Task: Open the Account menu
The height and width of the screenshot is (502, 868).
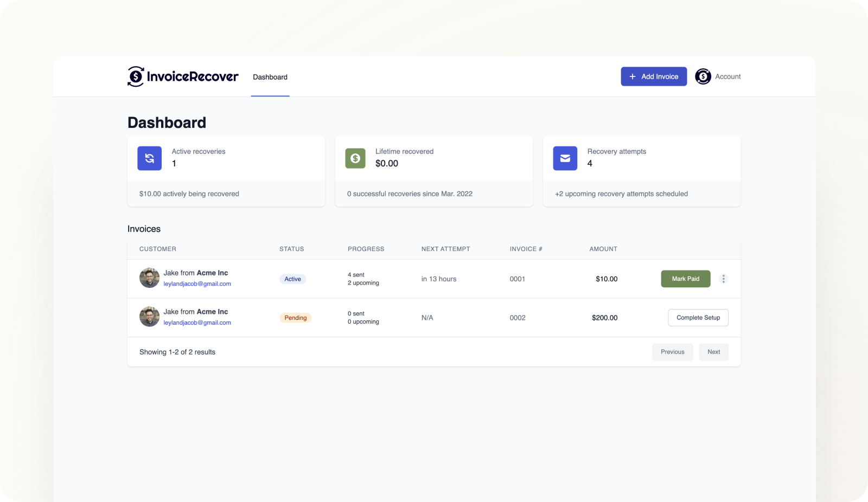Action: 728,76
